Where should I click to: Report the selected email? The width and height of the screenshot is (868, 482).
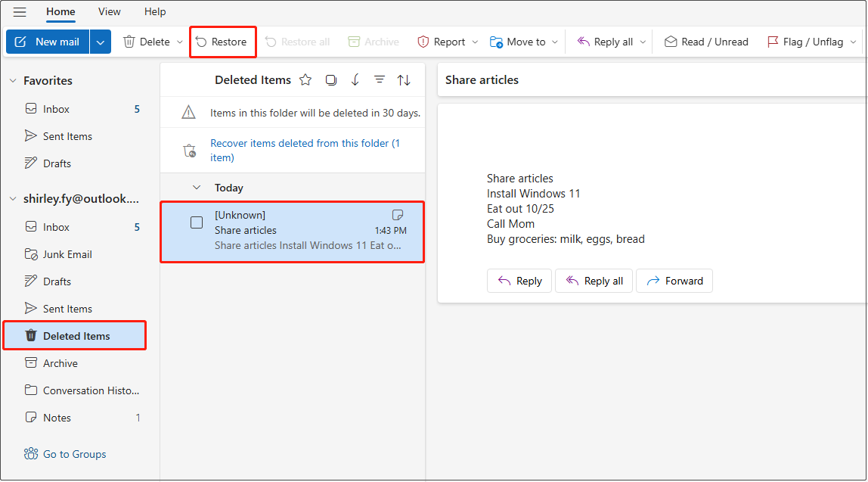pyautogui.click(x=446, y=42)
